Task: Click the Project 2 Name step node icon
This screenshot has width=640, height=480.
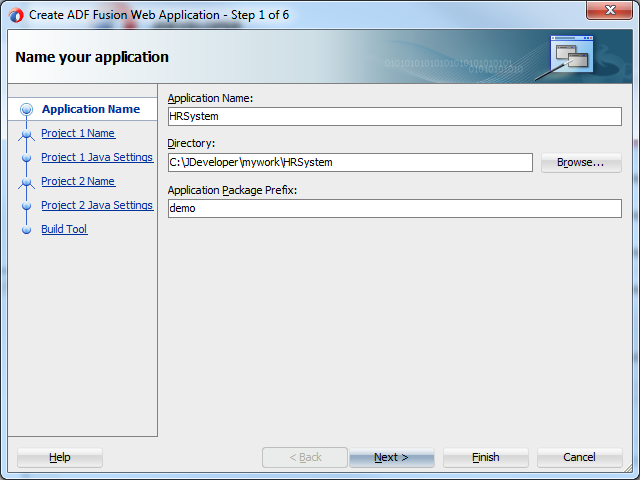Action: point(27,182)
